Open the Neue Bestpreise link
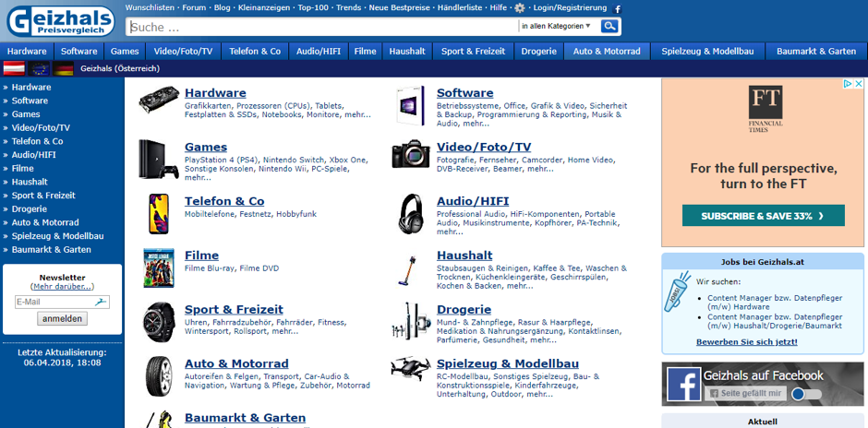 pos(398,7)
